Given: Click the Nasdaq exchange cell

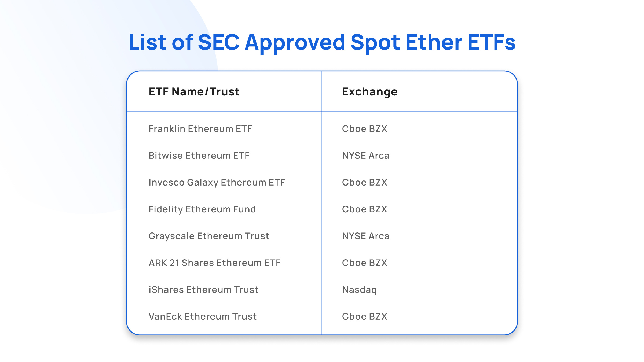Looking at the screenshot, I should [359, 290].
